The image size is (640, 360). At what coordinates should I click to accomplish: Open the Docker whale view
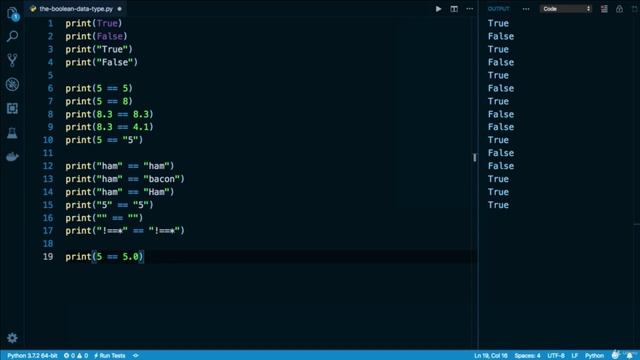(12, 157)
